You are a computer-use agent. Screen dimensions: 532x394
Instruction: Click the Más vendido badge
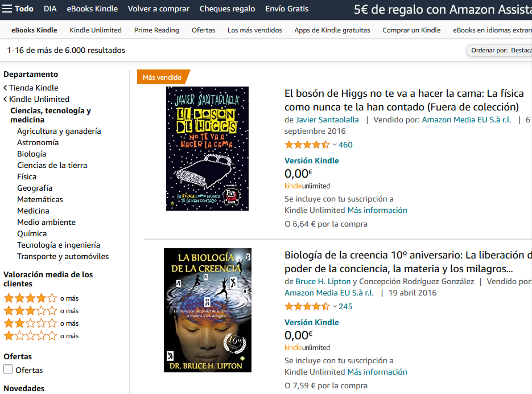(162, 77)
